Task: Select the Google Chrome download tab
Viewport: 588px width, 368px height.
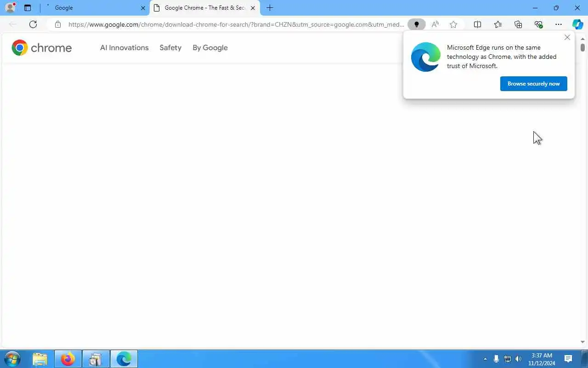Action: click(205, 8)
